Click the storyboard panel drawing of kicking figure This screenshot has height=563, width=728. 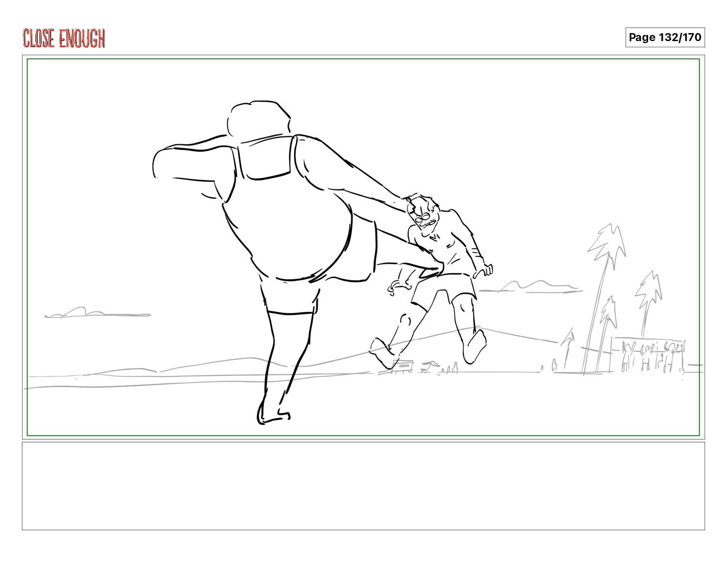(363, 247)
